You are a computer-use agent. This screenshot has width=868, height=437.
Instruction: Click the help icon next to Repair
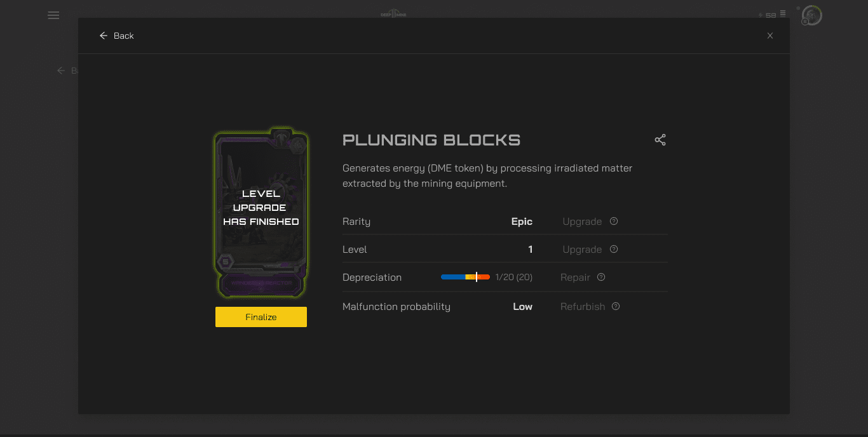(601, 278)
